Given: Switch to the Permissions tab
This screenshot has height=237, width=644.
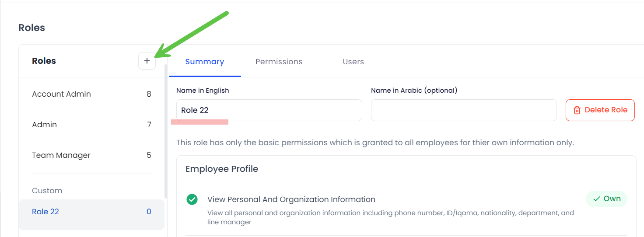Looking at the screenshot, I should [279, 62].
